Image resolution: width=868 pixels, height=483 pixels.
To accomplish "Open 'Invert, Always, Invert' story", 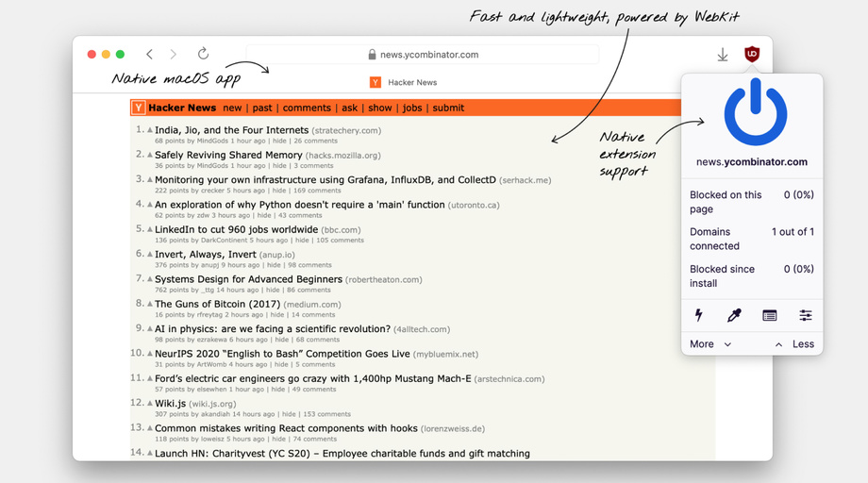I will [x=206, y=255].
